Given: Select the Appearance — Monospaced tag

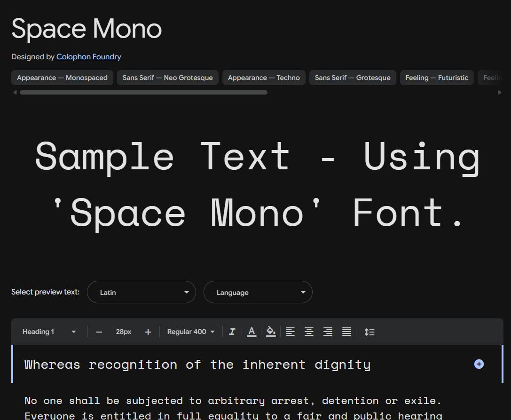Looking at the screenshot, I should click(x=62, y=78).
